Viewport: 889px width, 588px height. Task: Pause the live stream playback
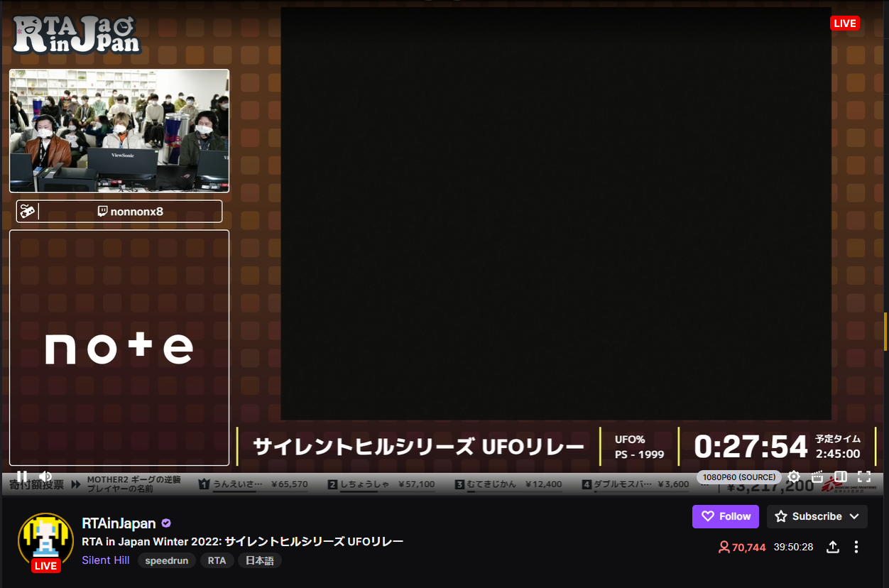click(x=22, y=477)
